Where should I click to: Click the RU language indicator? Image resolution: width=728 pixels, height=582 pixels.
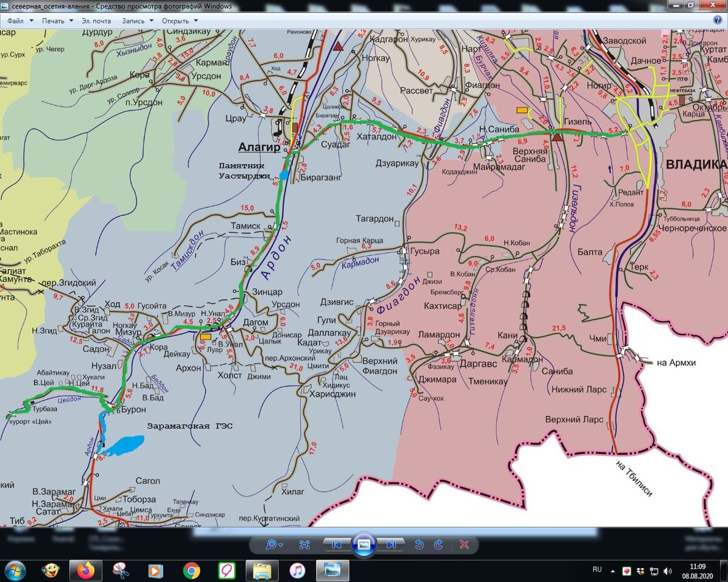point(598,569)
